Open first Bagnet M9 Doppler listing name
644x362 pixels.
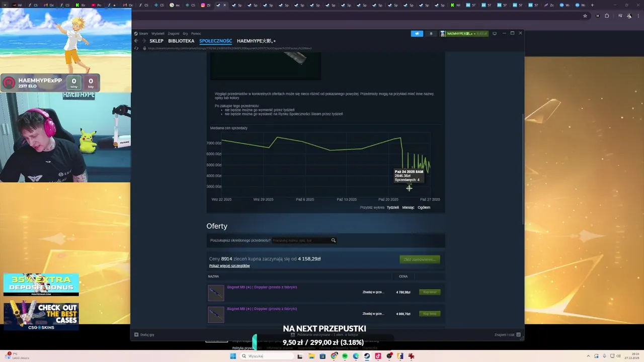(x=262, y=287)
